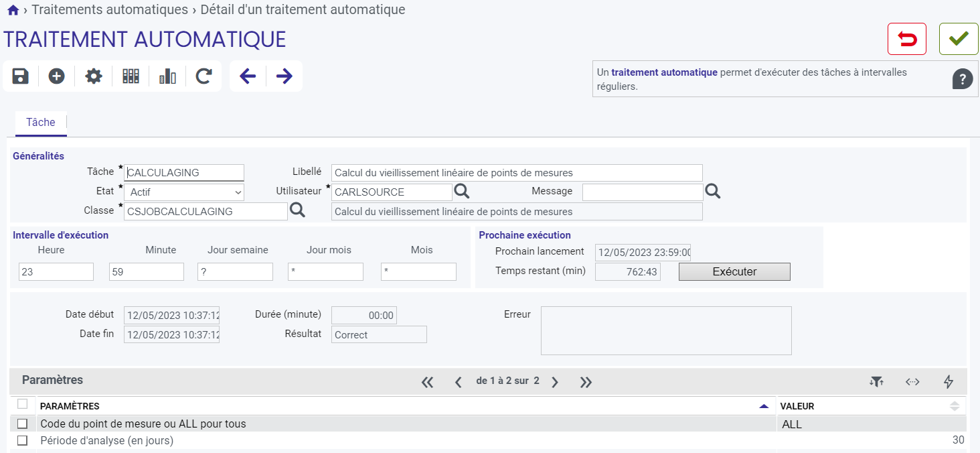
Task: Search Utilisateur with magnifier icon
Action: point(462,192)
